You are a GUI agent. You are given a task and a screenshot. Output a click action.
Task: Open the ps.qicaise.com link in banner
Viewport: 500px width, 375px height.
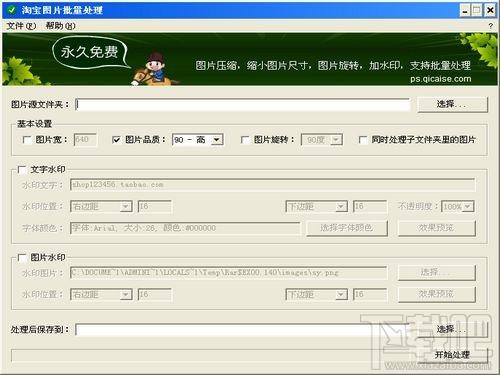[441, 79]
